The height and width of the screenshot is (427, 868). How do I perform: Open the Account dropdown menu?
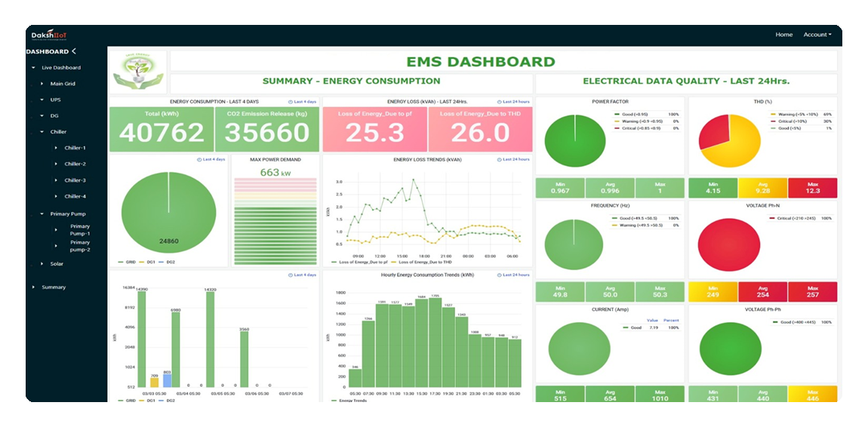[x=817, y=35]
